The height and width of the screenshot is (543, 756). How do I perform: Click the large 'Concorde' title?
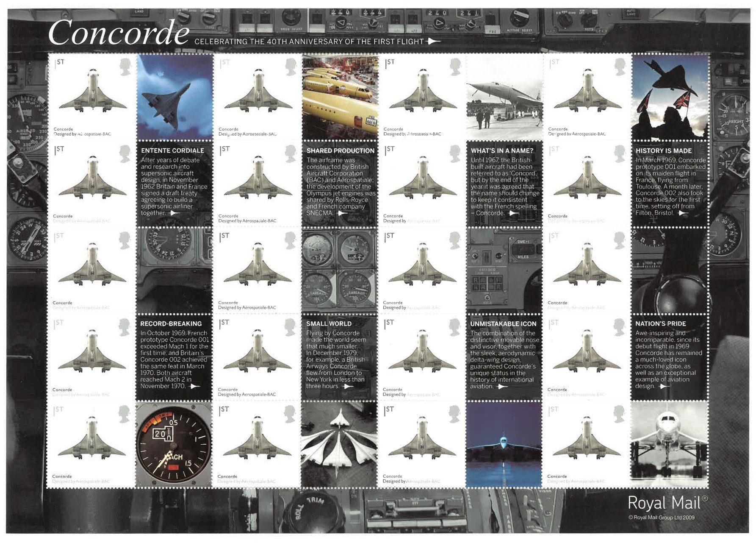coord(119,32)
